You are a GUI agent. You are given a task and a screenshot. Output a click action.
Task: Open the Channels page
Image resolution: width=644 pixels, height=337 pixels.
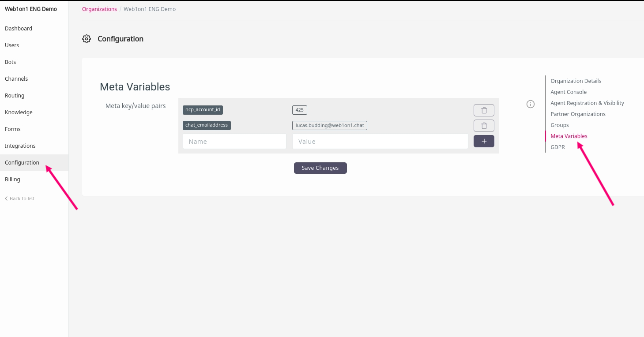tap(34, 79)
